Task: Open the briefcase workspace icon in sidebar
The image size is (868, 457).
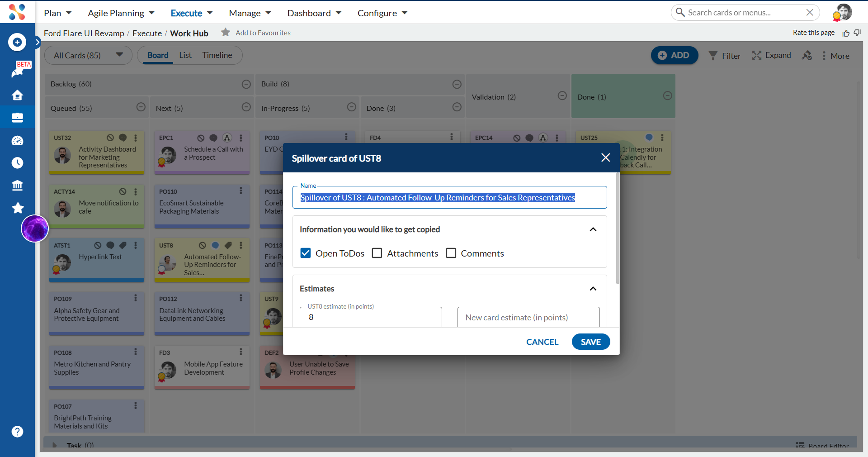Action: pos(17,118)
